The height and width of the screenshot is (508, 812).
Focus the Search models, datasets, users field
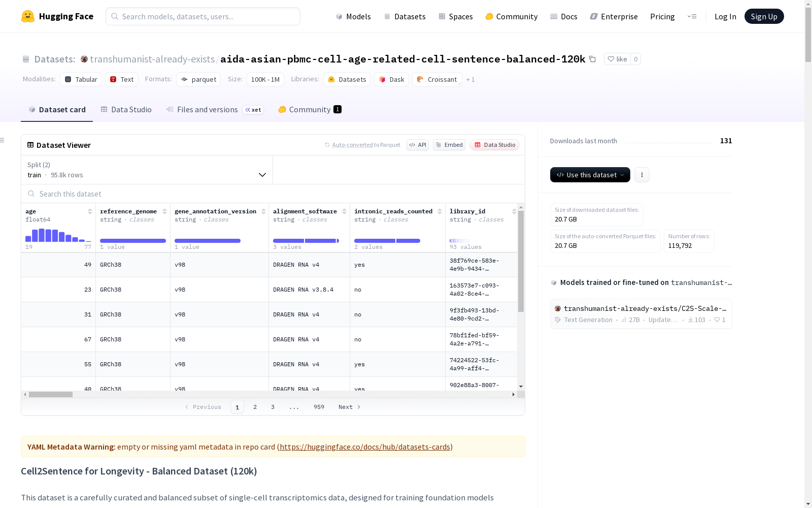[x=203, y=16]
